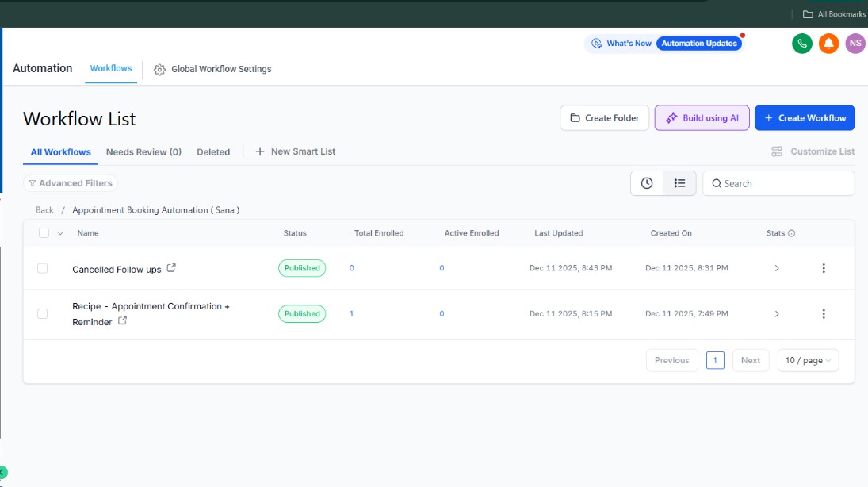Select the Cancelled Follow ups checkbox
This screenshot has width=868, height=487.
43,268
